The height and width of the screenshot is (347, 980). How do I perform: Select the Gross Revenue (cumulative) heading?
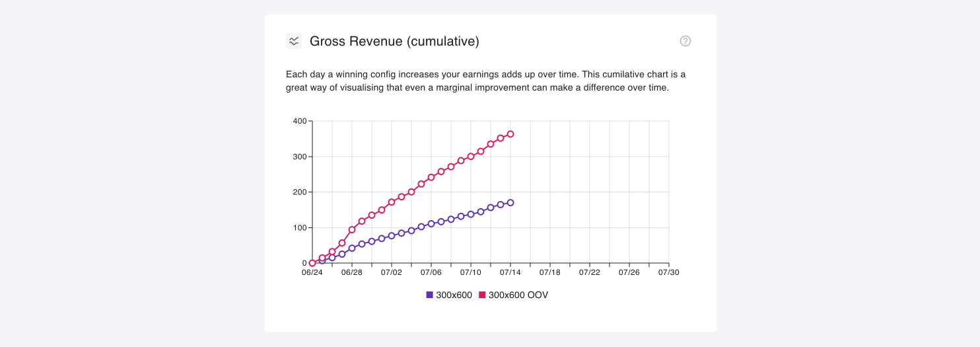pyautogui.click(x=394, y=41)
